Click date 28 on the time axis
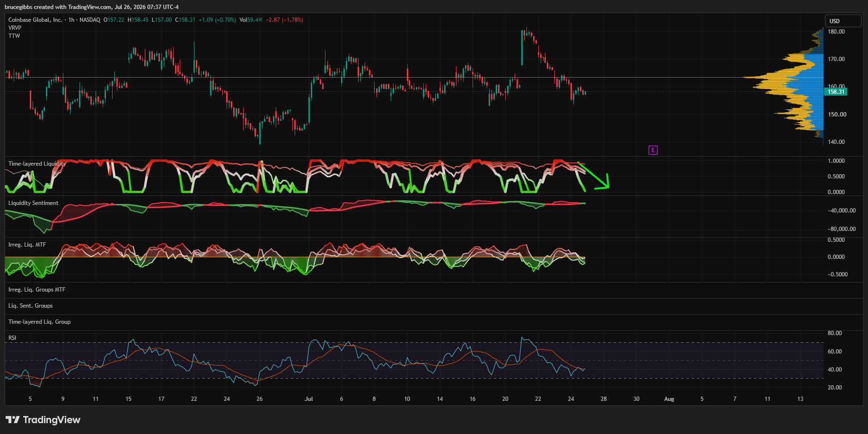 [604, 399]
